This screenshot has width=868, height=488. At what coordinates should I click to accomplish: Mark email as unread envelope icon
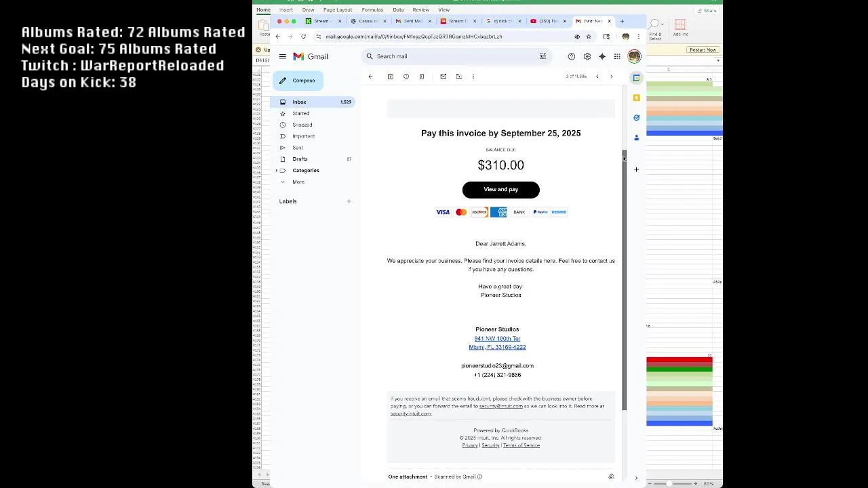[443, 77]
